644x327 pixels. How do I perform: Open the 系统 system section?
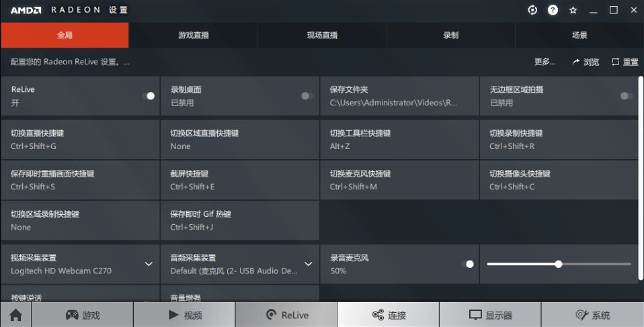click(592, 315)
